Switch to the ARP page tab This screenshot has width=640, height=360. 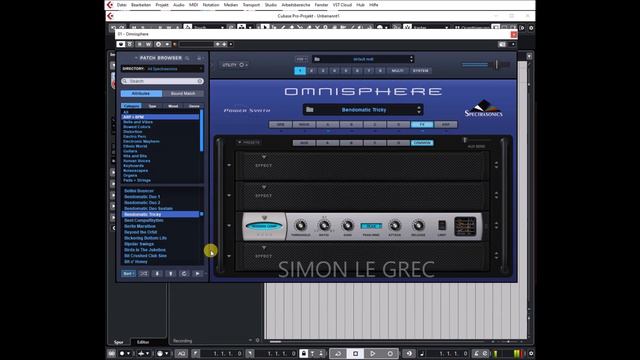[x=446, y=124]
